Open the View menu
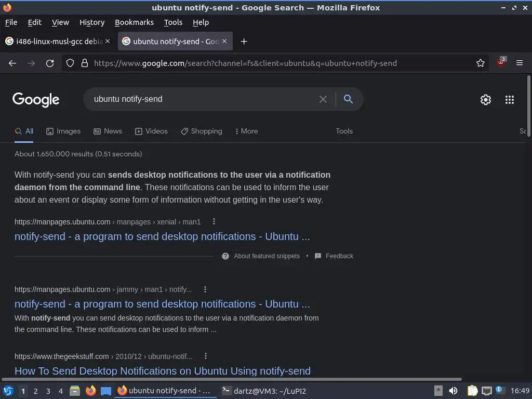Viewport: 532px width, 399px height. click(x=60, y=22)
